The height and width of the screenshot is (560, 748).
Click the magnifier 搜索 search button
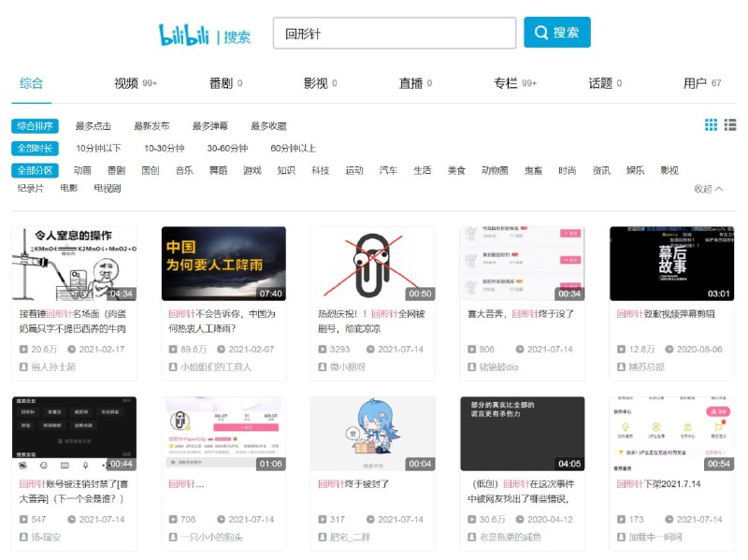click(x=556, y=33)
